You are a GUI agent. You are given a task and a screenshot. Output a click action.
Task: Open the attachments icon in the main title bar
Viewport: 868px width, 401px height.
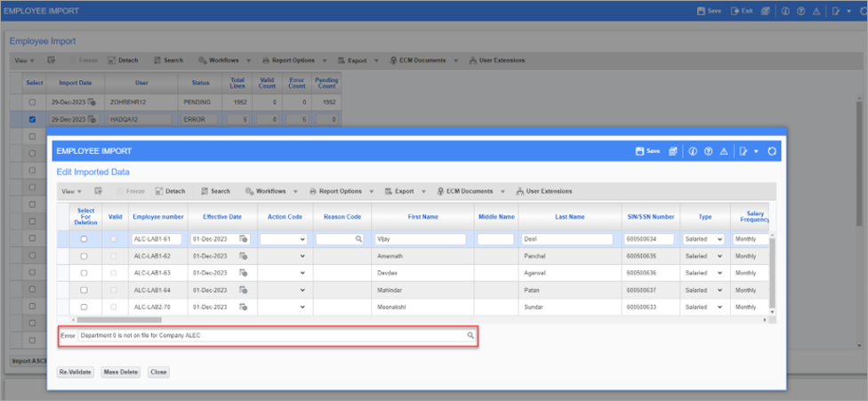click(765, 11)
